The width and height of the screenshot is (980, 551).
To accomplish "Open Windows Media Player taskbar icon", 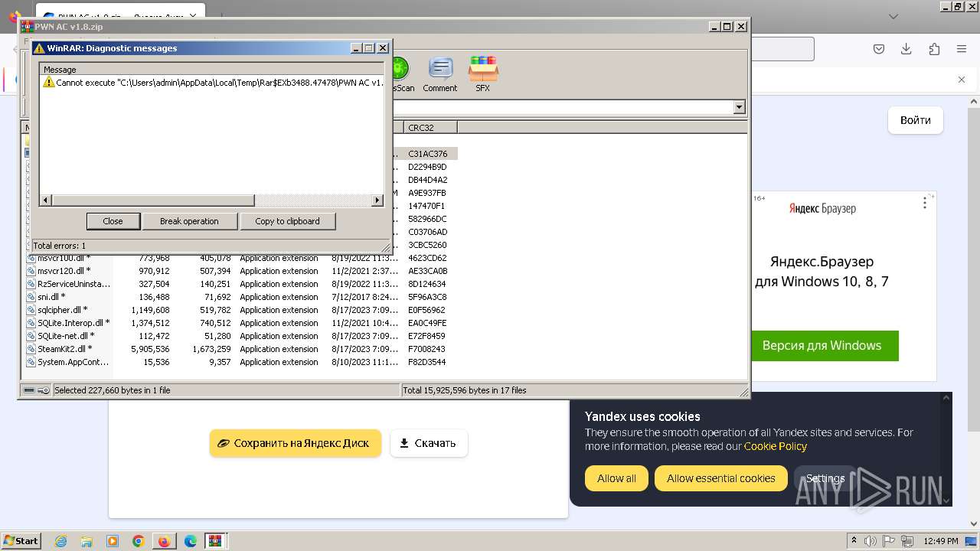I will 113,541.
